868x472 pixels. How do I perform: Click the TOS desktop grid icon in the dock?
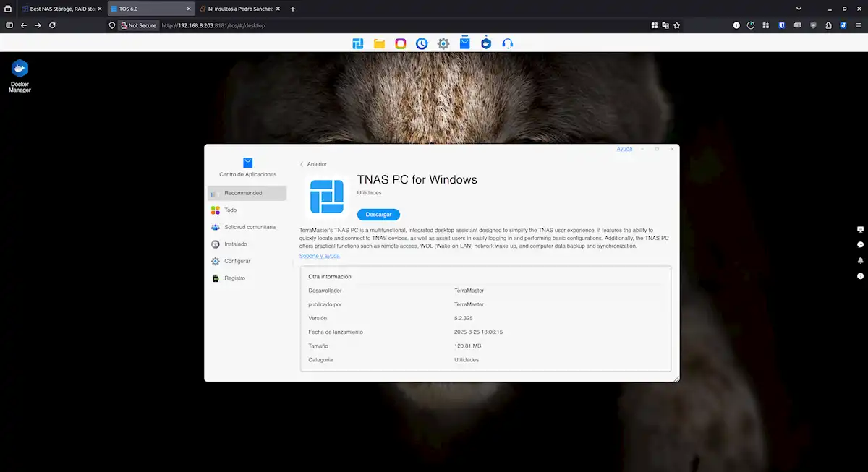(x=358, y=43)
